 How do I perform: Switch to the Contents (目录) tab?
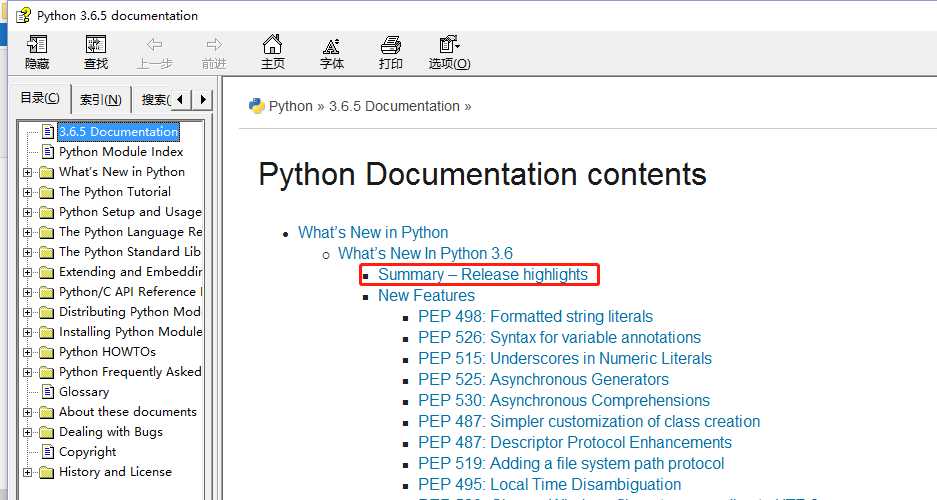coord(39,98)
